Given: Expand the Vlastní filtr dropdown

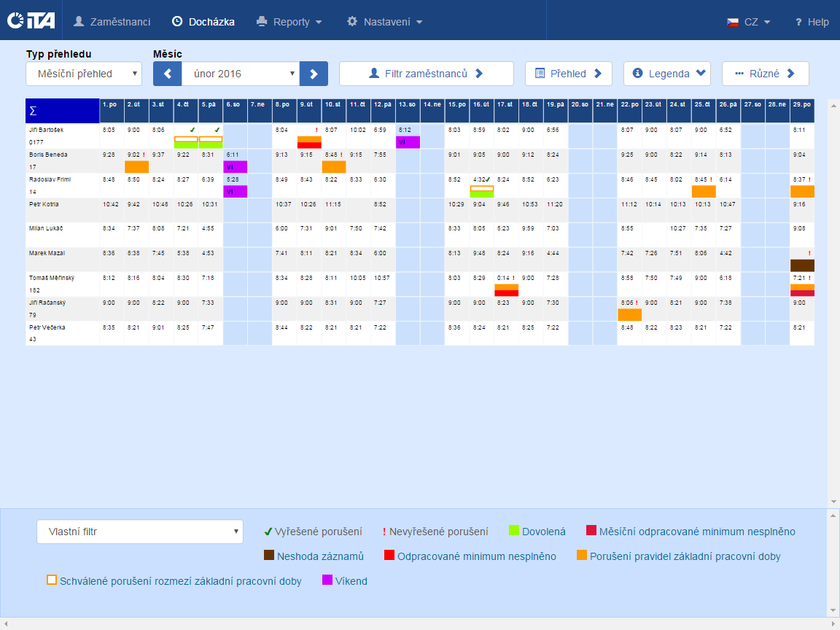Looking at the screenshot, I should point(139,532).
